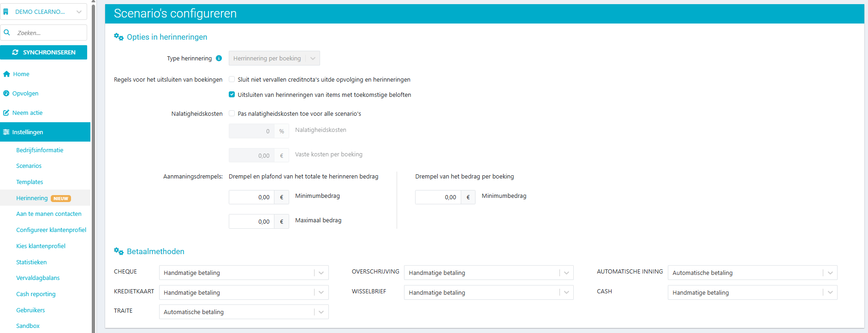868x333 pixels.
Task: Click the Instellingen sliders icon
Action: pyautogui.click(x=6, y=132)
